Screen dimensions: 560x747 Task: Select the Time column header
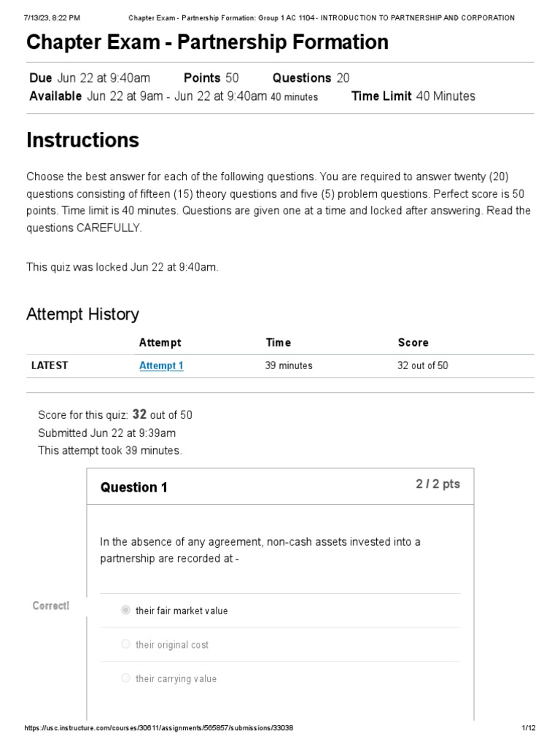point(279,343)
